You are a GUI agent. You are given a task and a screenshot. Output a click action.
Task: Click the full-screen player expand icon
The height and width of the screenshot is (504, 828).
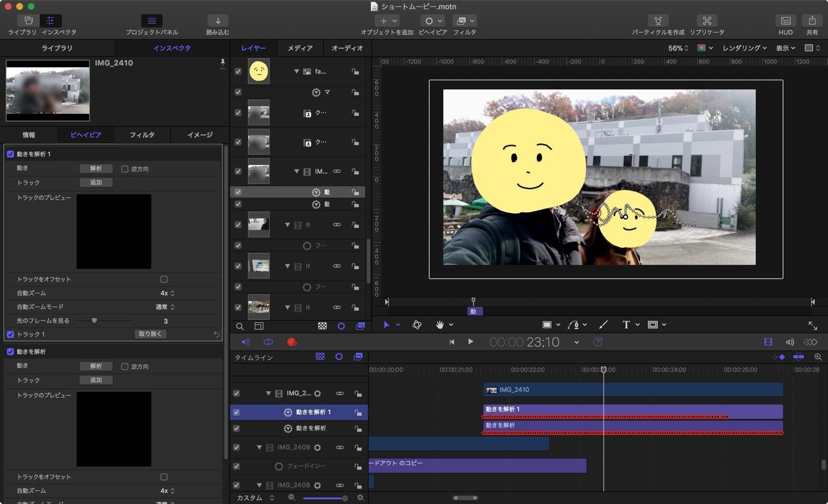click(813, 325)
